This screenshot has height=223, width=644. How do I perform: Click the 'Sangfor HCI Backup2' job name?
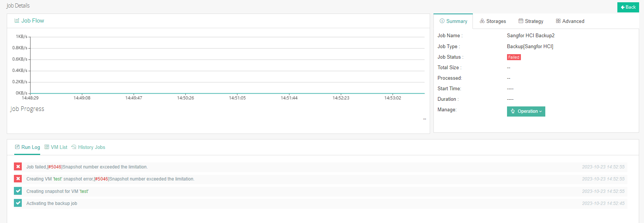point(531,36)
